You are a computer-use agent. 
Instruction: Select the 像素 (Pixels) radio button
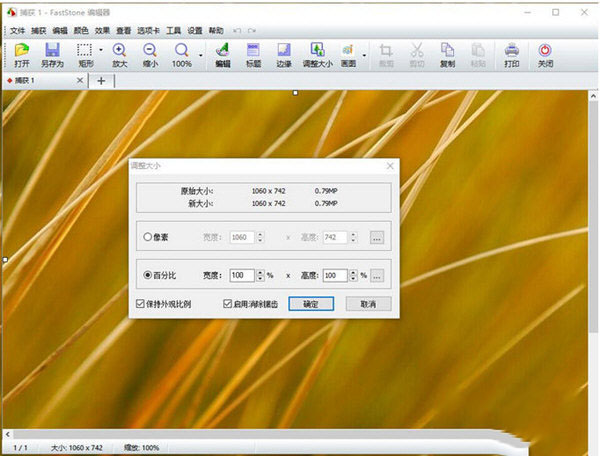(x=149, y=237)
